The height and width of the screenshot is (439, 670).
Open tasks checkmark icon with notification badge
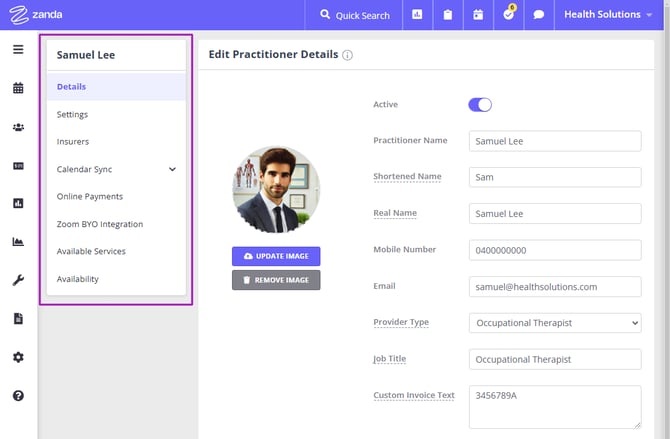pyautogui.click(x=508, y=15)
